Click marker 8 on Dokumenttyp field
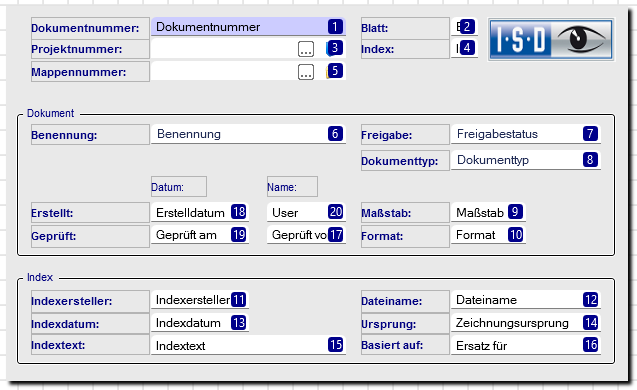This screenshot has height=390, width=637. [590, 160]
